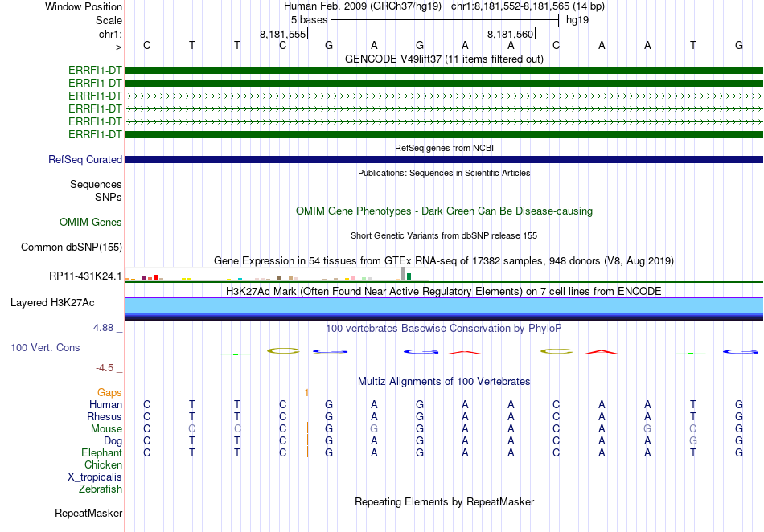Click the light blue H3K27Ac signal band
The height and width of the screenshot is (532, 764).
(x=444, y=305)
